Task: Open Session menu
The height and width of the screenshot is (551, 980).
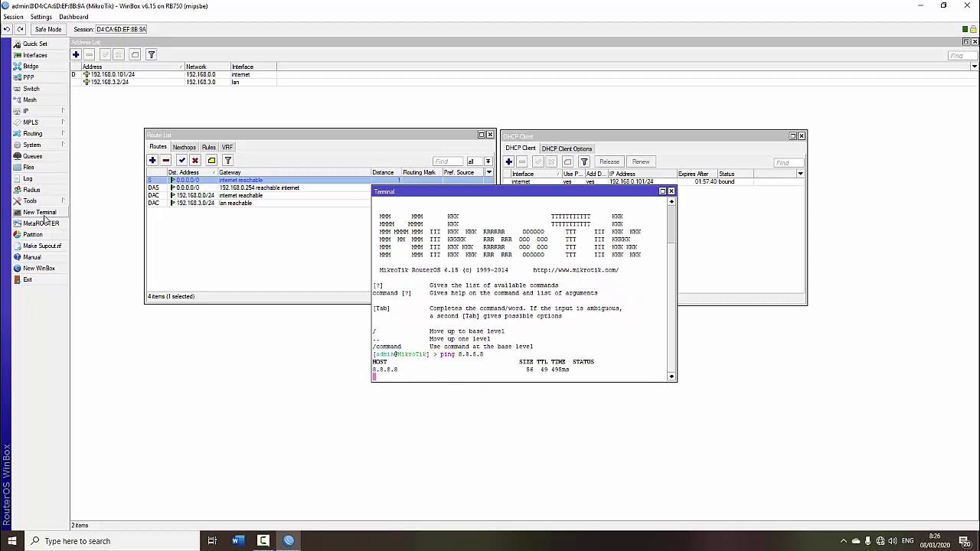Action: [x=13, y=17]
